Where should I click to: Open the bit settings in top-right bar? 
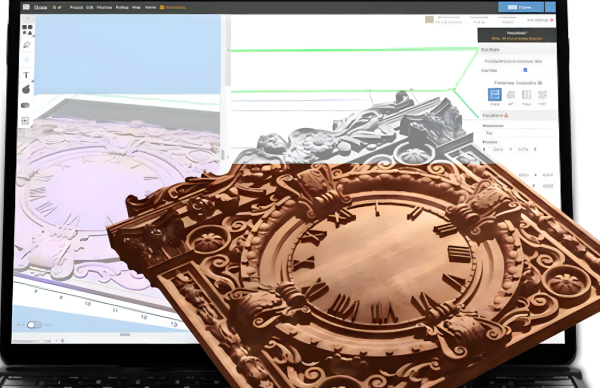tap(479, 20)
